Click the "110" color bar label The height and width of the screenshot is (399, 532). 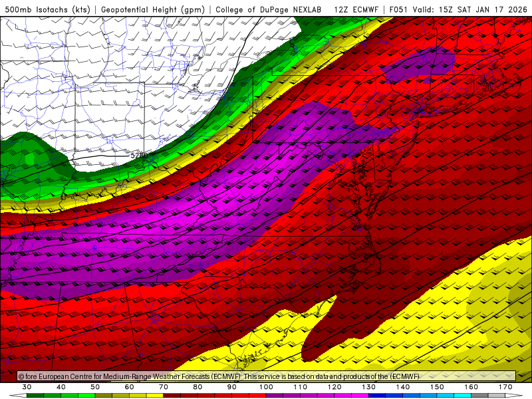301,387
